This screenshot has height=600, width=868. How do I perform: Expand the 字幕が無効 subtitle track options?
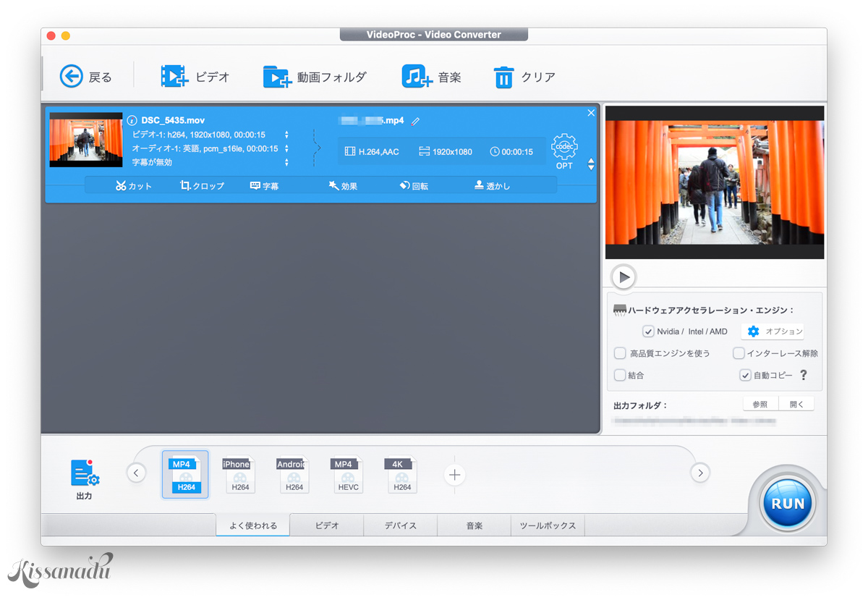point(286,162)
